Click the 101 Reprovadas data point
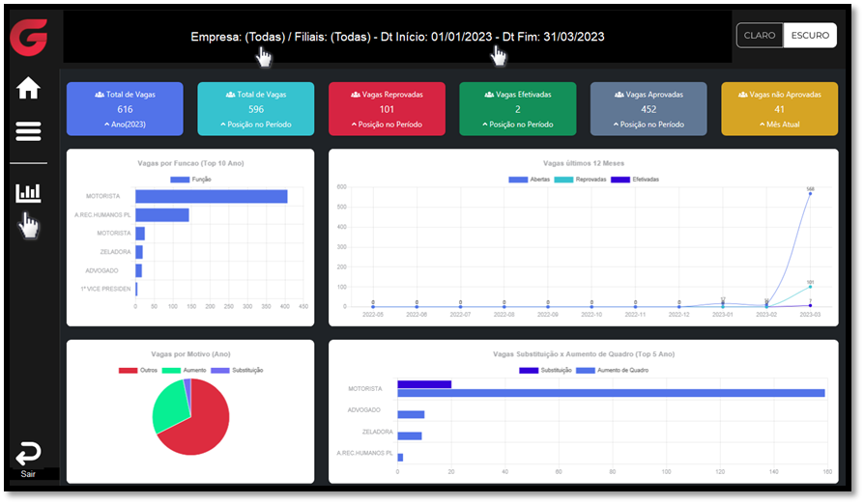The width and height of the screenshot is (864, 504). [x=810, y=287]
